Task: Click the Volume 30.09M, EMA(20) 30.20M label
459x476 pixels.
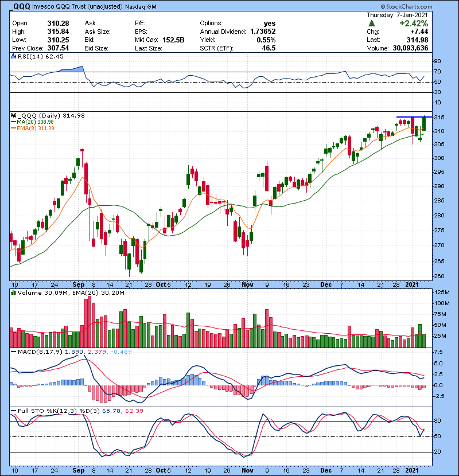Action: pos(71,293)
